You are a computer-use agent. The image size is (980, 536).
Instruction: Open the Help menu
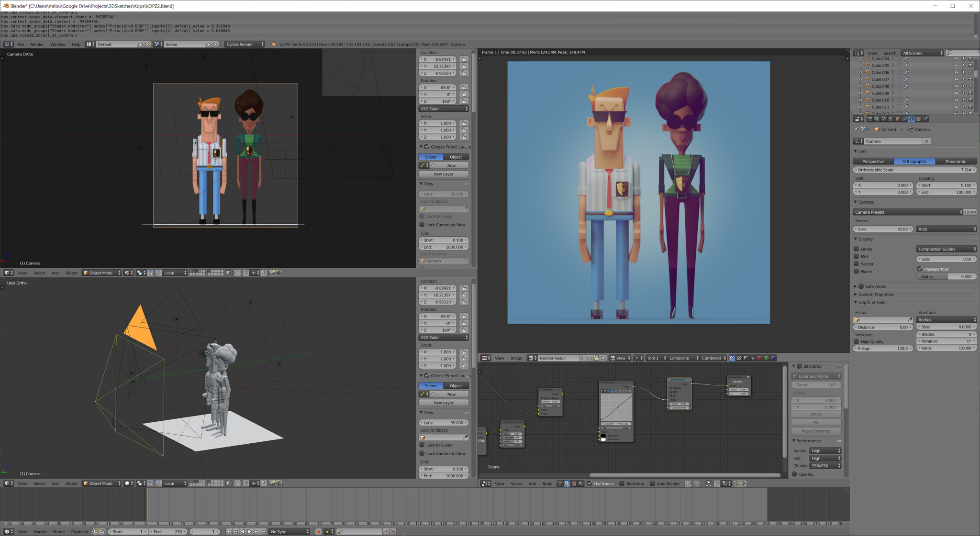(76, 44)
